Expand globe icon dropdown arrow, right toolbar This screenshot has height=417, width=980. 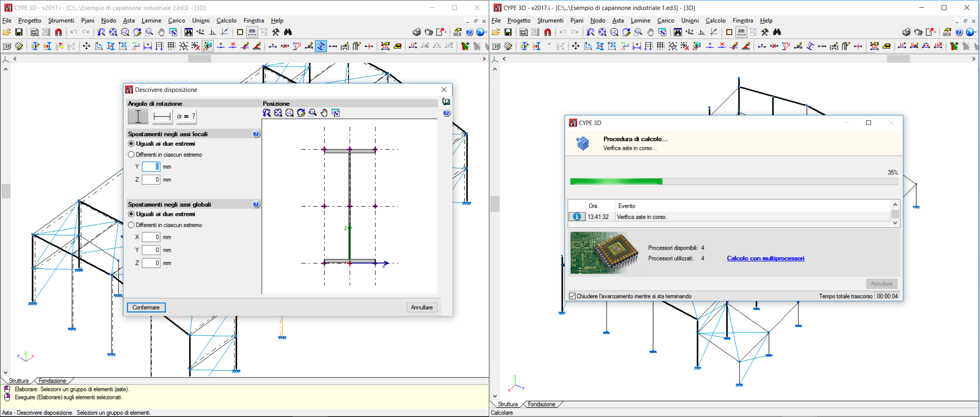(976, 32)
